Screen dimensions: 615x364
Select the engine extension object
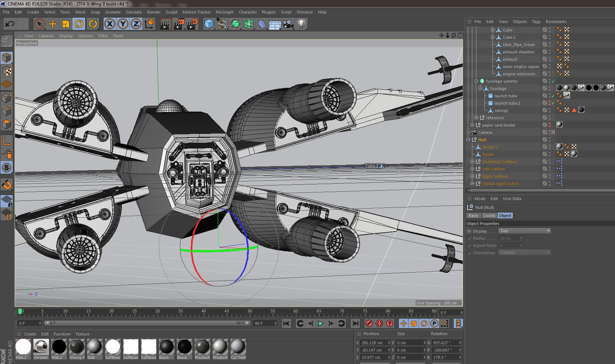pyautogui.click(x=519, y=74)
